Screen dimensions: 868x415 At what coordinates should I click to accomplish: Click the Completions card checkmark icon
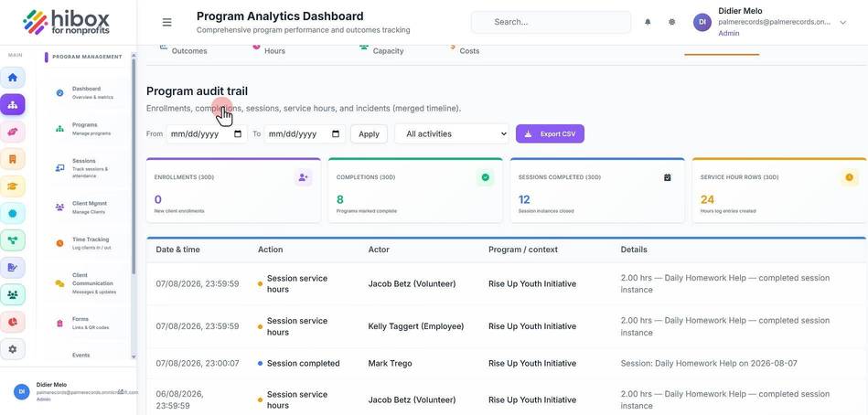pyautogui.click(x=485, y=177)
